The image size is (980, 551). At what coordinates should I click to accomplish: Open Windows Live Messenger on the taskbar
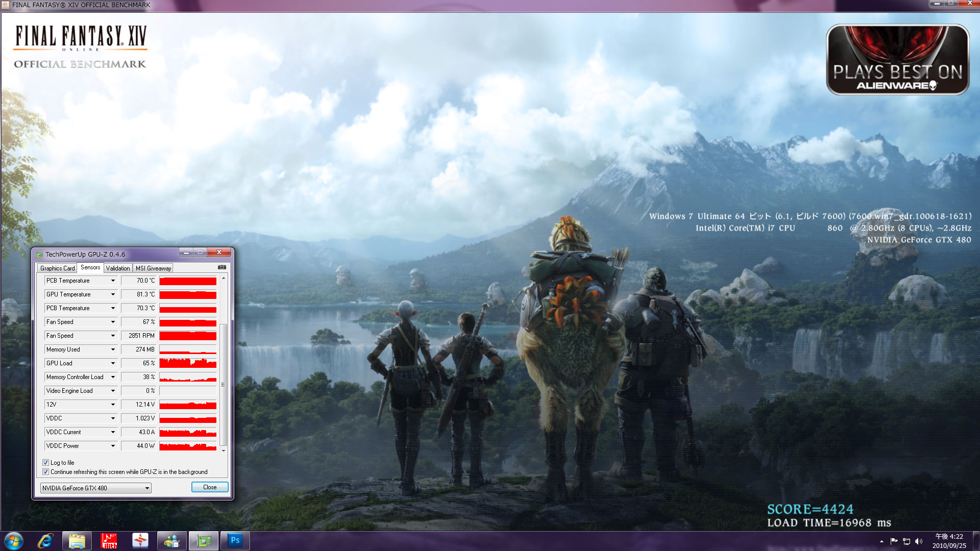click(x=172, y=541)
